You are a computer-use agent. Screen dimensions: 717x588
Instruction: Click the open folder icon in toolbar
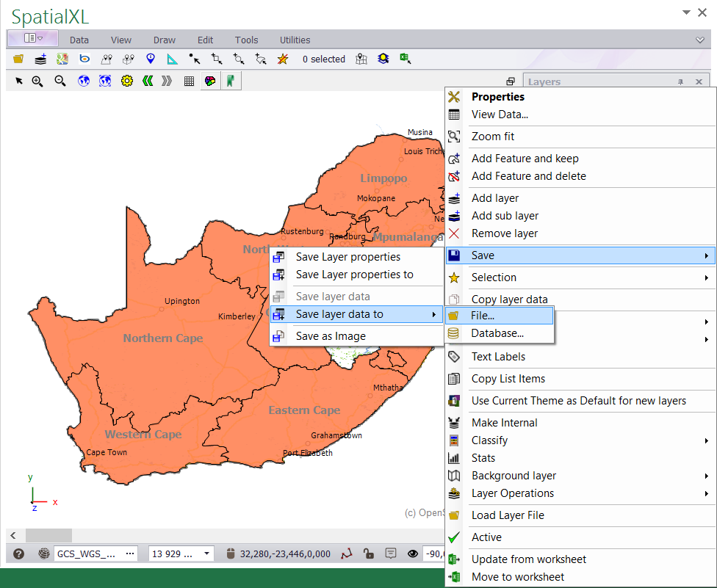tap(18, 59)
